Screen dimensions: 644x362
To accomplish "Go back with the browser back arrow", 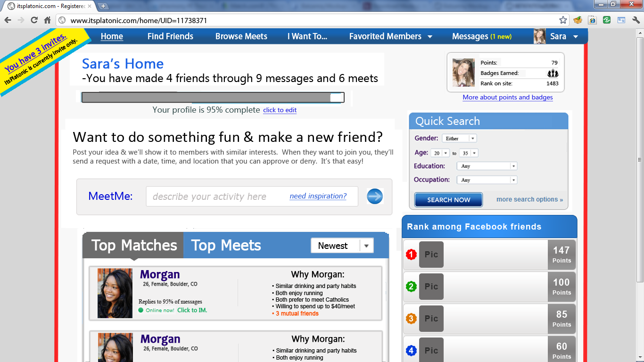I will point(8,20).
